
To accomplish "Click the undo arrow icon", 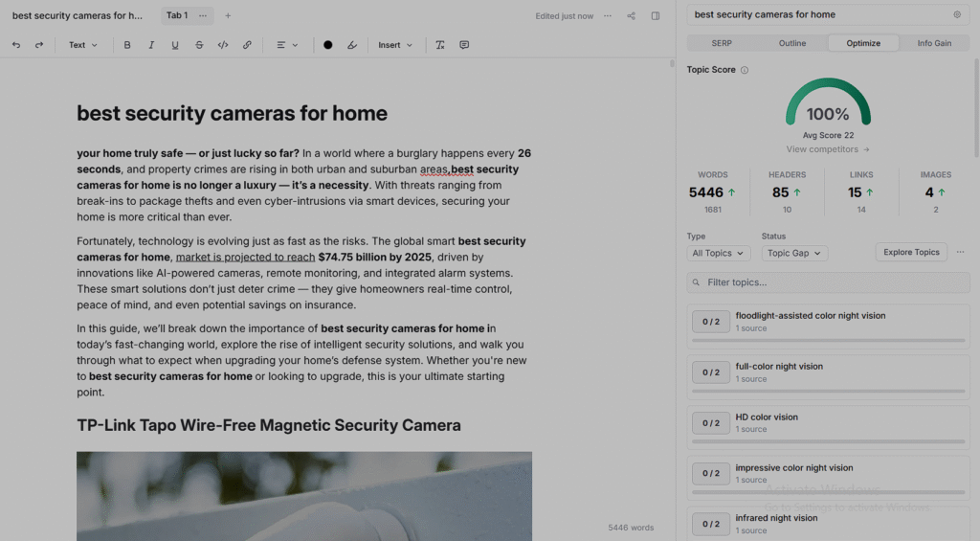I will point(16,45).
